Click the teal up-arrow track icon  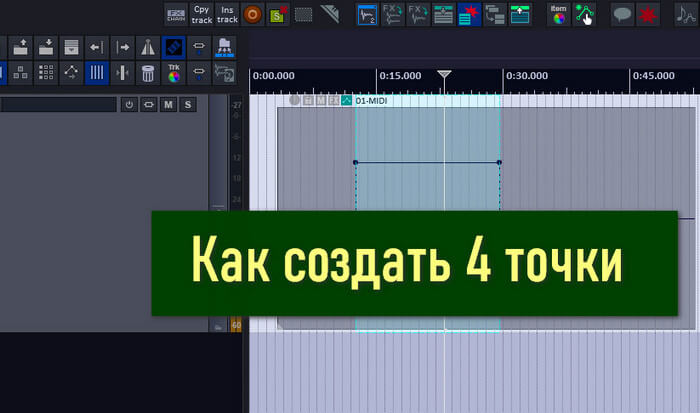click(x=520, y=15)
